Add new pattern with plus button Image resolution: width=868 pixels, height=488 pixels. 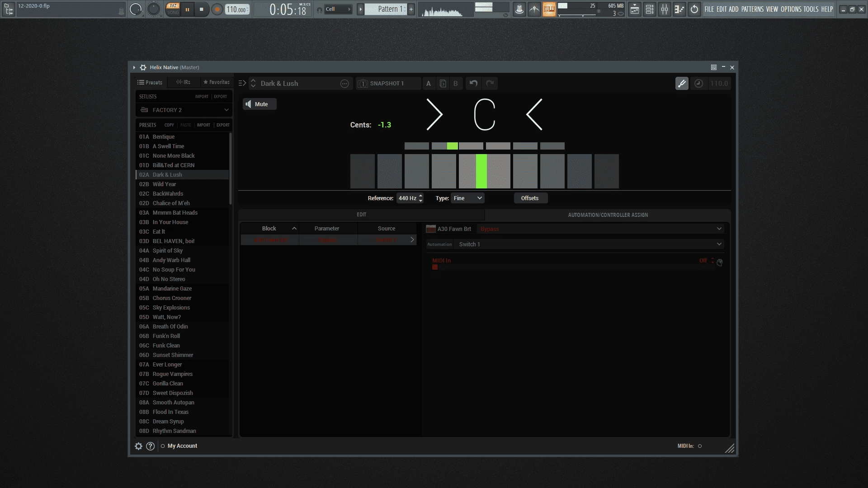(411, 9)
